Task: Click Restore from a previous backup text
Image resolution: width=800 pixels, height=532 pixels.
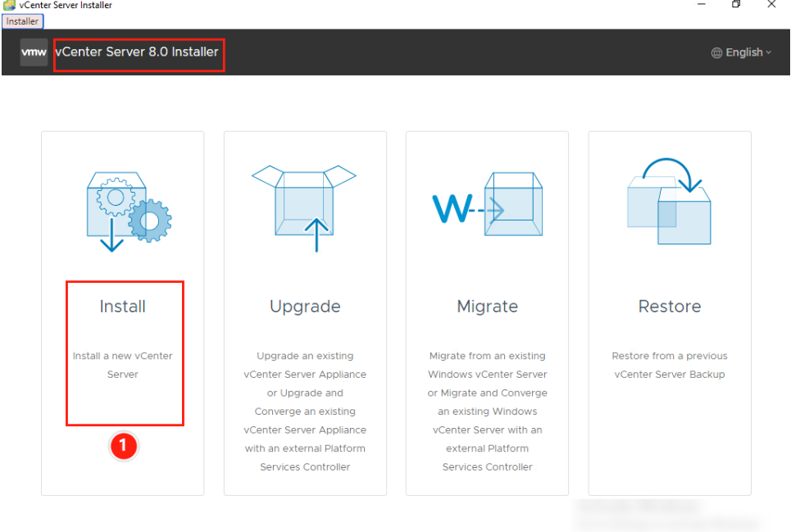Action: pyautogui.click(x=670, y=365)
